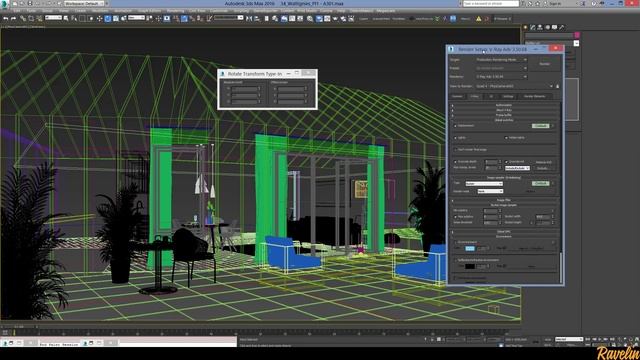Image resolution: width=640 pixels, height=360 pixels.
Task: Enable the GI environment checkbox
Action: coord(456,242)
